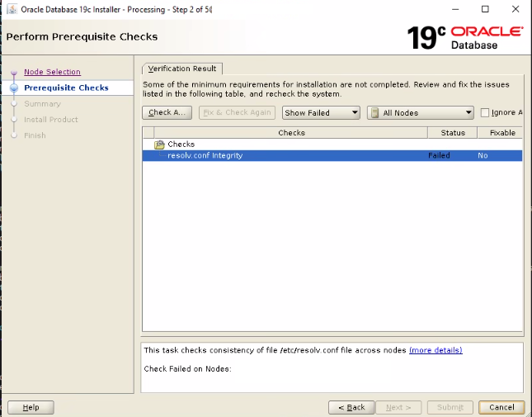Close the Oracle installer window

pos(516,9)
